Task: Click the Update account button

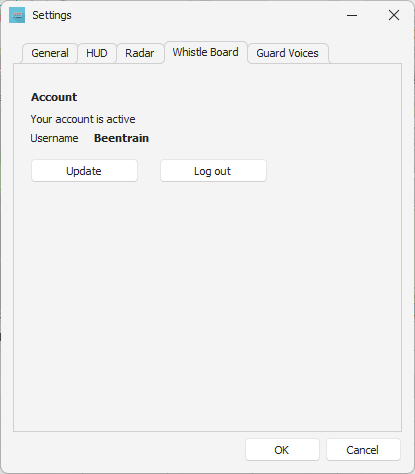Action: [84, 171]
